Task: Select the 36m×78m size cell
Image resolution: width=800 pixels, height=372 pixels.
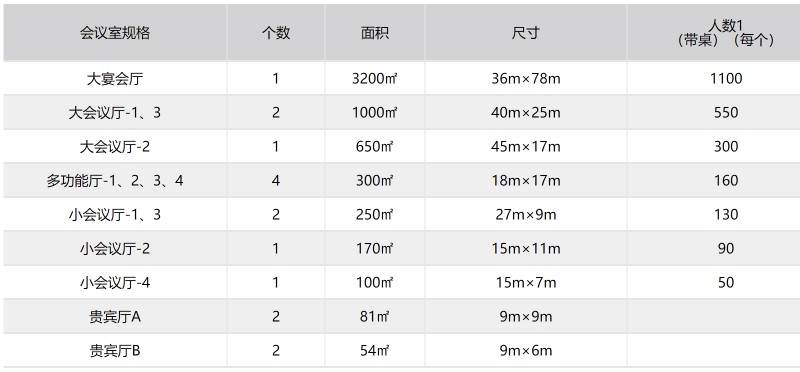Action: pos(526,79)
